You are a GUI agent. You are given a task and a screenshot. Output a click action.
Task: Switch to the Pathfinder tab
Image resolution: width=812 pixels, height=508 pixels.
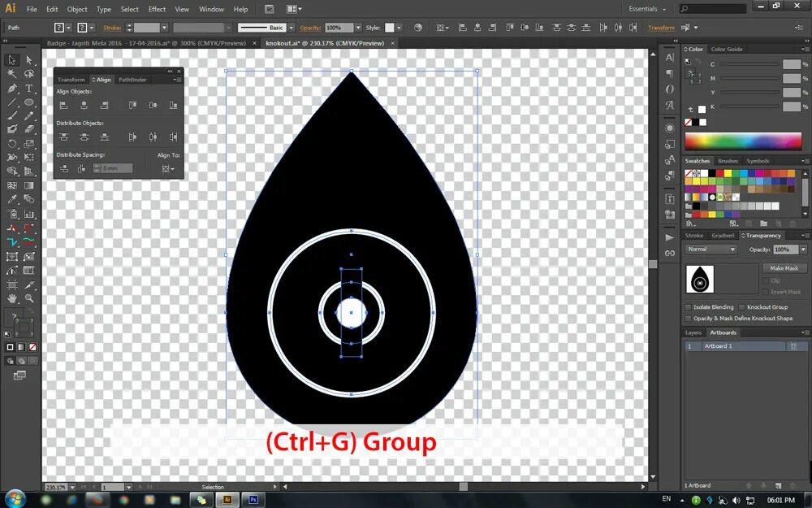[x=132, y=80]
